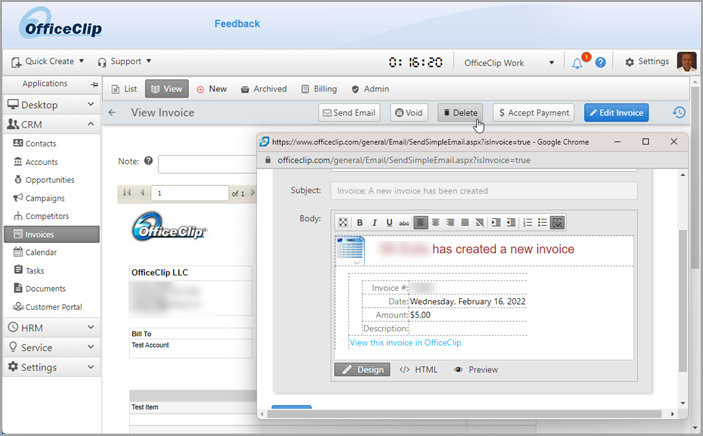Open the Archived tab
The image size is (703, 436).
coord(264,89)
